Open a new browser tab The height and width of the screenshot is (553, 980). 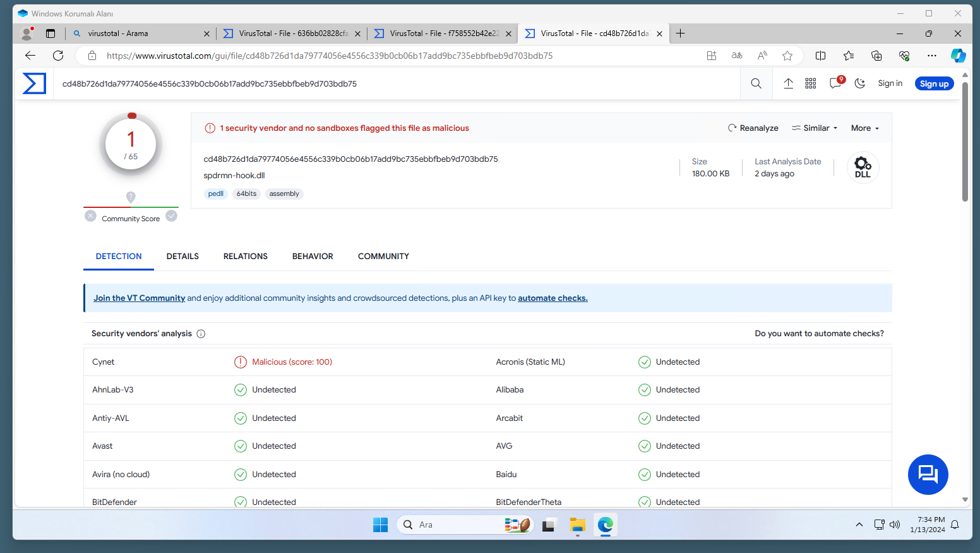point(680,33)
